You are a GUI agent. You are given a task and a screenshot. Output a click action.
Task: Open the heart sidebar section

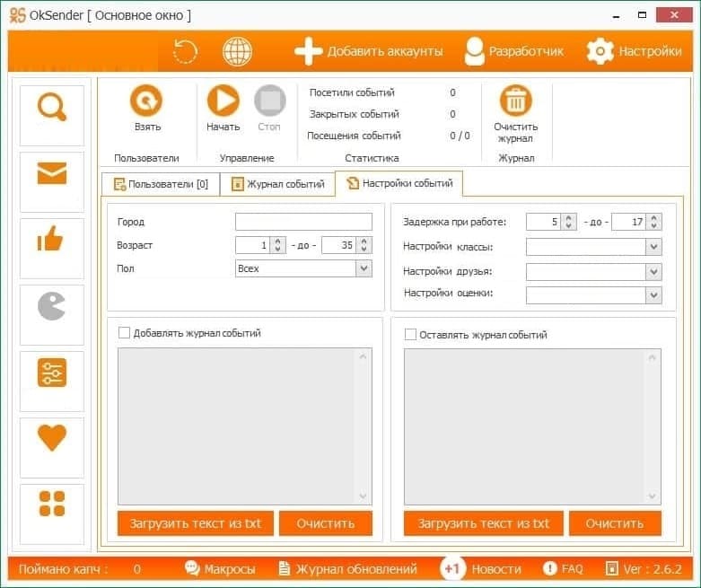[52, 448]
